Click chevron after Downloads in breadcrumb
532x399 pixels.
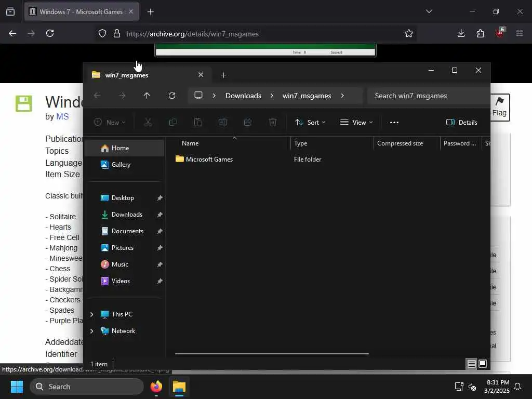pyautogui.click(x=272, y=96)
